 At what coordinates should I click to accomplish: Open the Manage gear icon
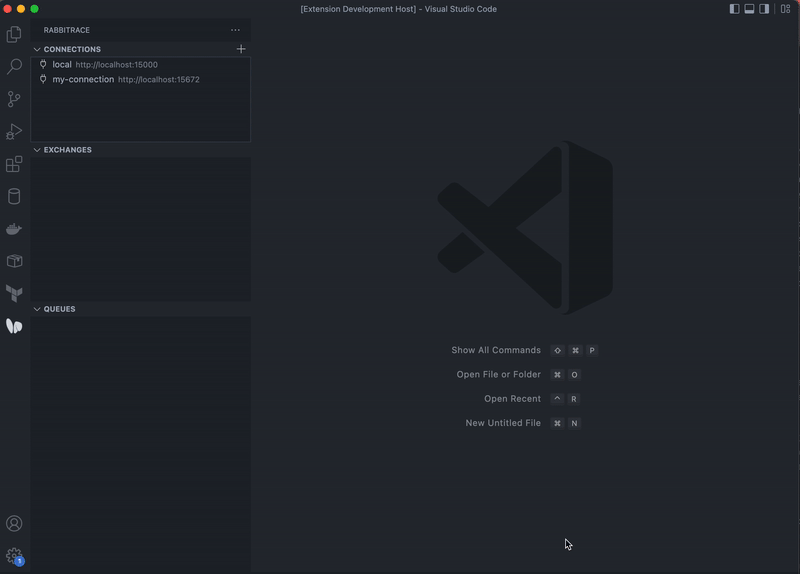tap(14, 556)
